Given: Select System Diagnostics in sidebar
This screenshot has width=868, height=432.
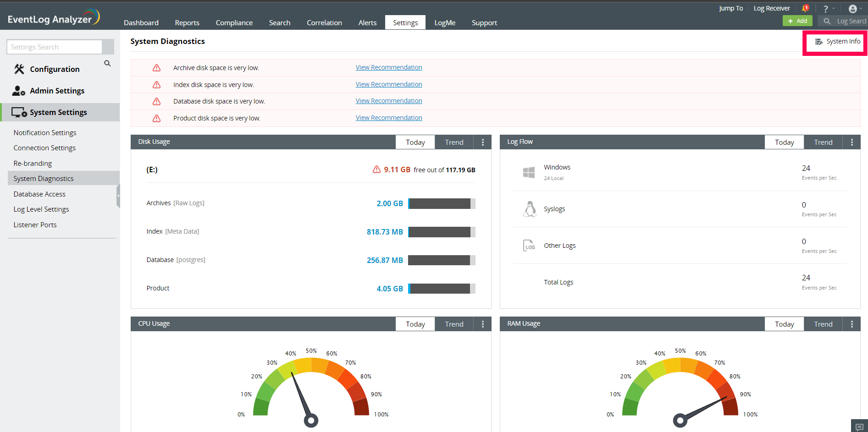Looking at the screenshot, I should point(64,178).
